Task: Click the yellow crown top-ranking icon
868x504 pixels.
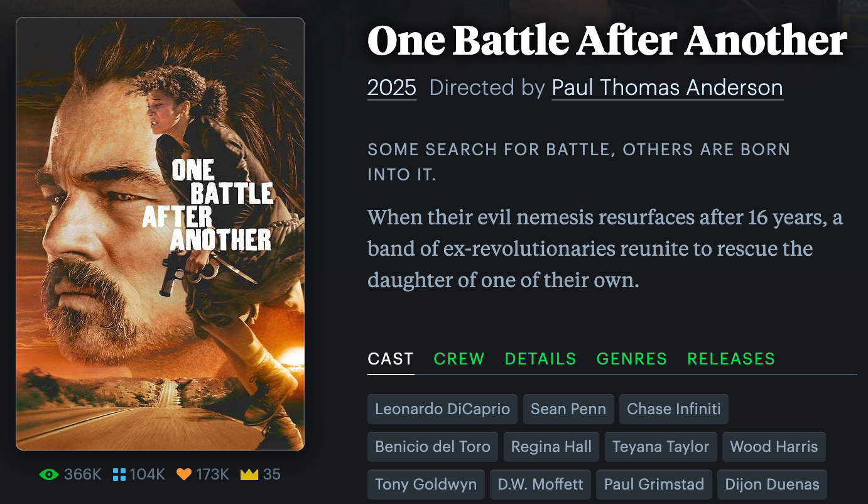Action: click(249, 474)
